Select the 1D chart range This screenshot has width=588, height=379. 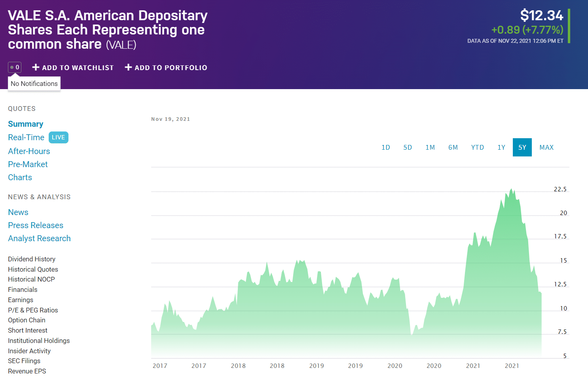pos(386,147)
